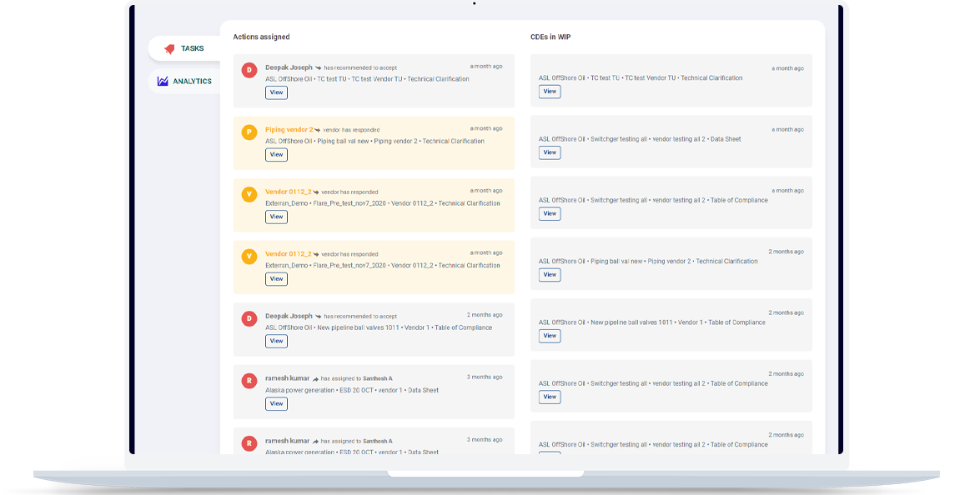
Task: Click the forward arrow icon beside the first ramesh kumar name
Action: [316, 378]
